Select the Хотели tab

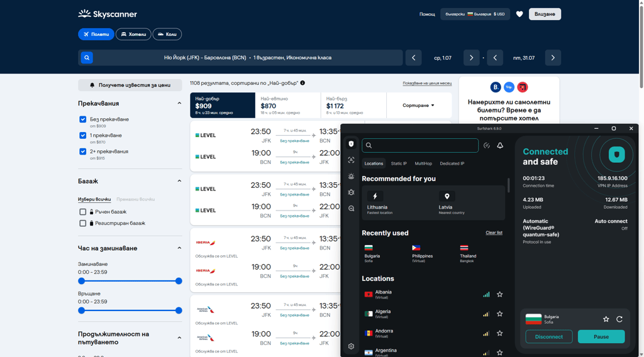pyautogui.click(x=133, y=34)
